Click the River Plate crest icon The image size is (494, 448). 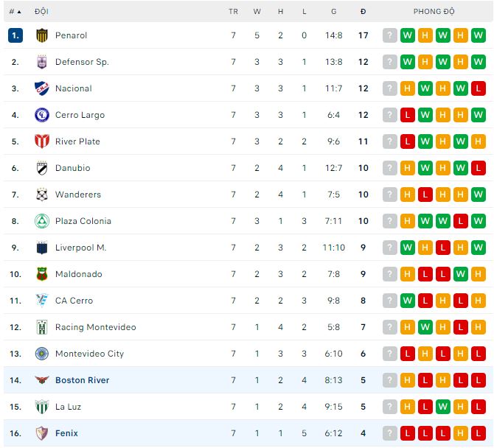tap(41, 141)
